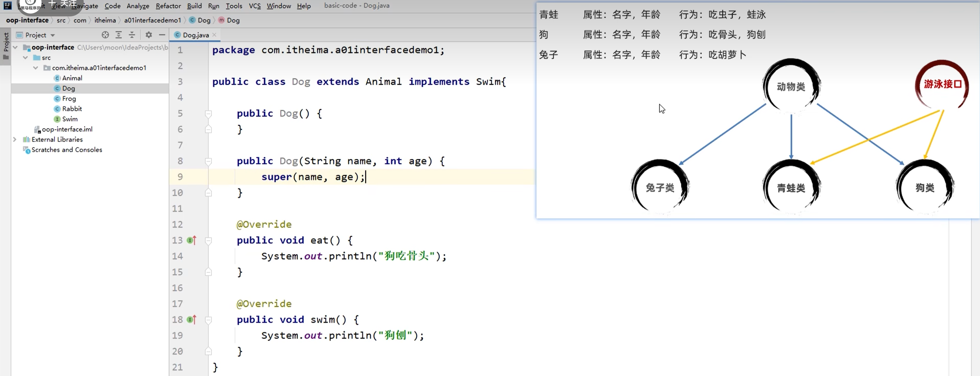Viewport: 980px width, 376px height.
Task: Click the a01interfacedemo1 breadcrumb
Action: (x=152, y=20)
